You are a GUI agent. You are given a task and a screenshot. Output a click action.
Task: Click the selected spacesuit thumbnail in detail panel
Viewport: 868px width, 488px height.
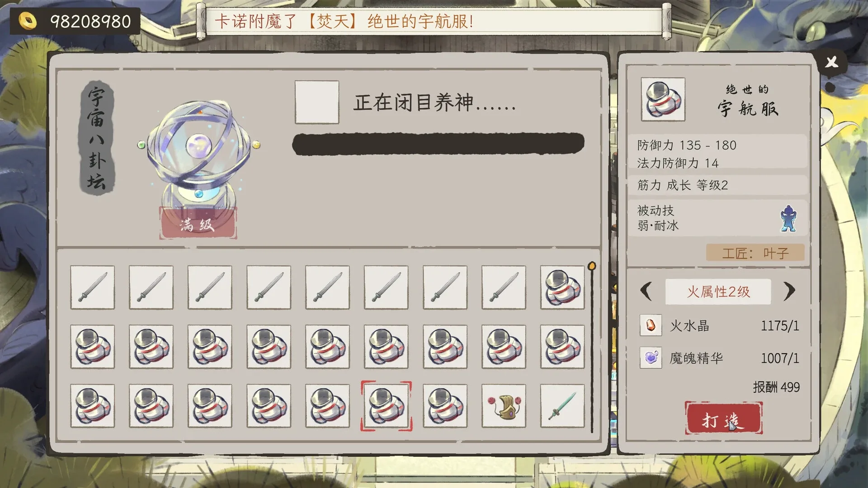tap(663, 99)
